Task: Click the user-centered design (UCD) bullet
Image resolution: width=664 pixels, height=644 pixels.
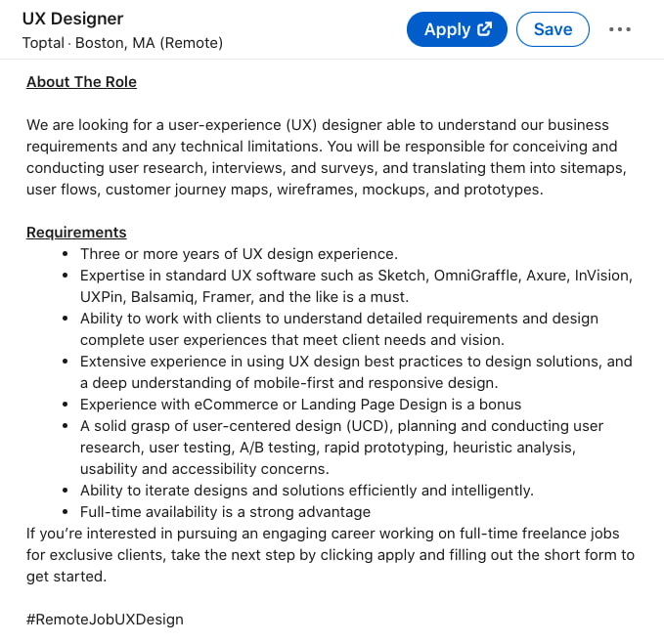Action: [341, 447]
